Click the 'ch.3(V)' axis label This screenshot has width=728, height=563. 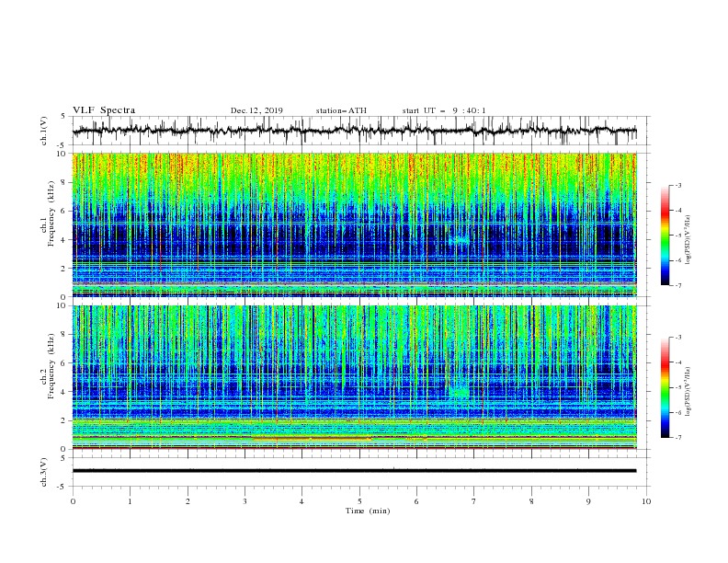coord(44,472)
